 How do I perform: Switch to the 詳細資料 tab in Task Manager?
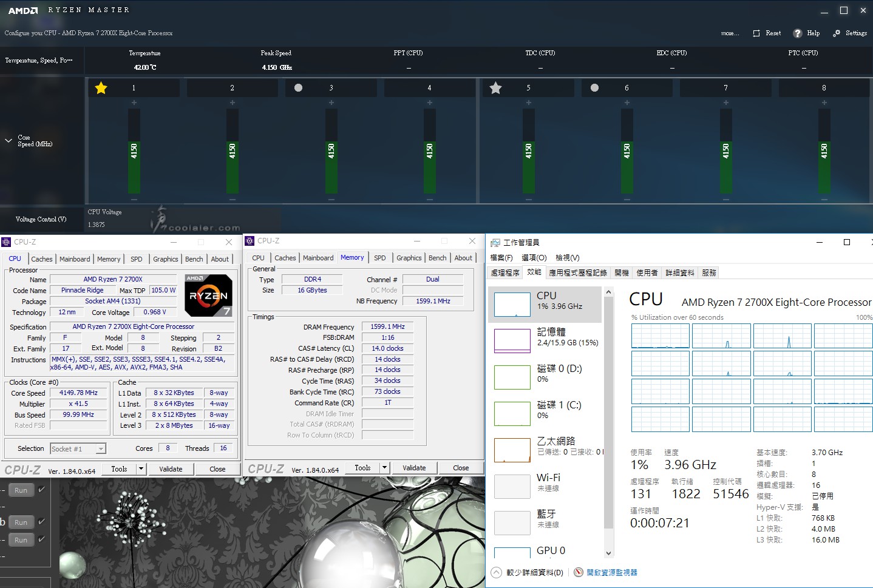680,273
